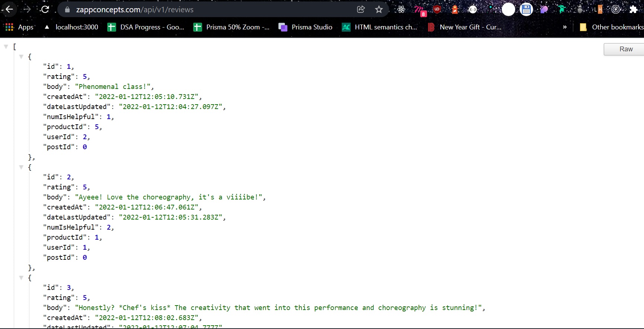Screen dimensions: 644x329
Task: Click the "id": 3 line
Action: 59,288
